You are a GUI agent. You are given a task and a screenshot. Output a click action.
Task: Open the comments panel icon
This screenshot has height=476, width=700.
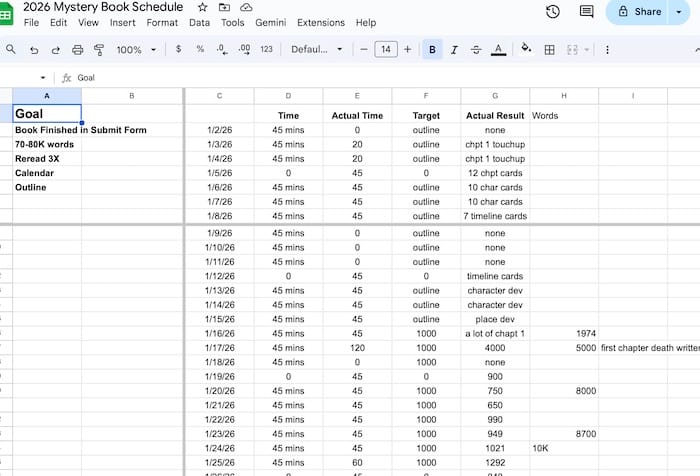coord(586,12)
